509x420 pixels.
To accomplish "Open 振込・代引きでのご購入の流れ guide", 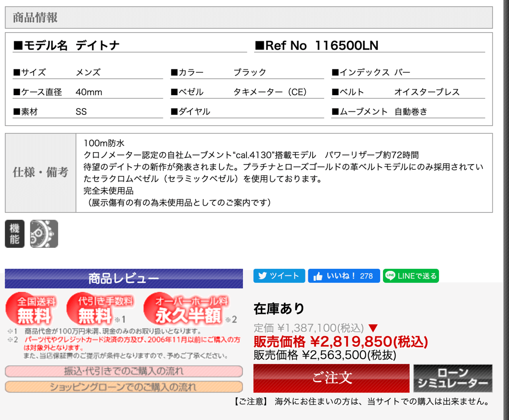I will point(124,371).
